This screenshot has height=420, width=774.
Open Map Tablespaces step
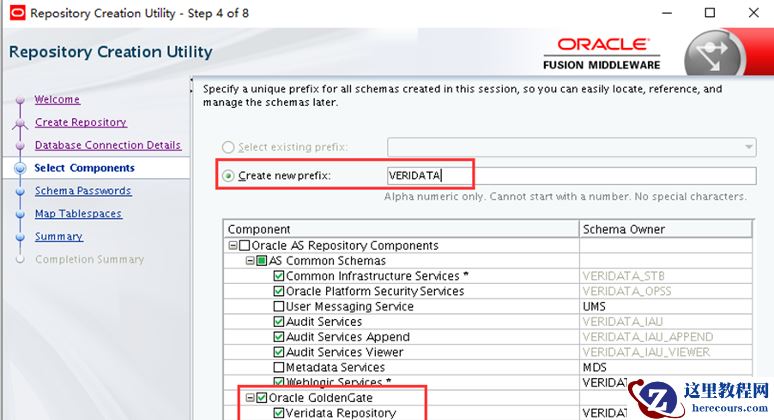tap(78, 214)
